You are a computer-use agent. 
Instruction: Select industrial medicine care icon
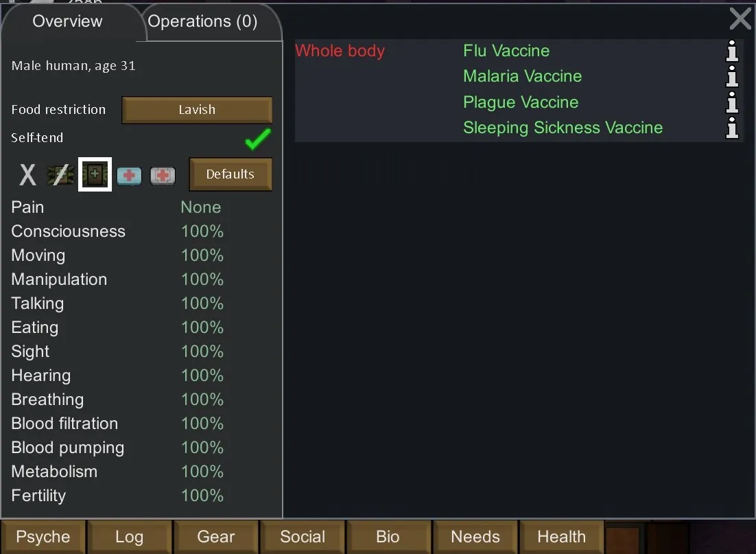(129, 176)
